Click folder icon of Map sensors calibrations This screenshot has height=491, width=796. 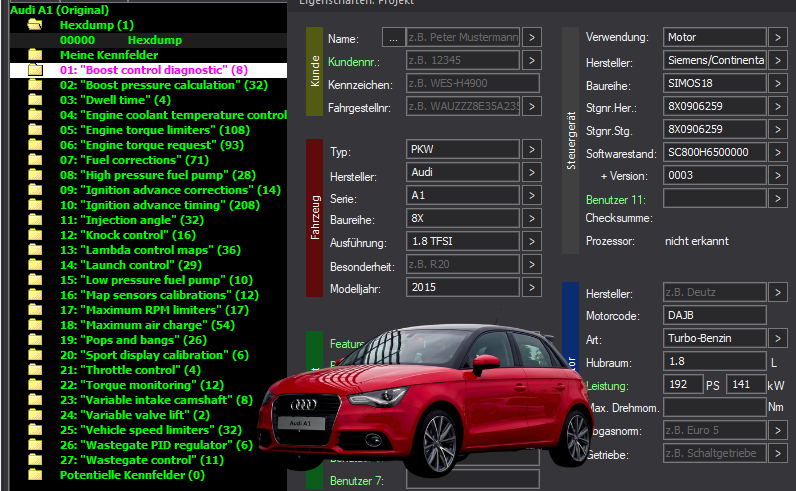(x=35, y=294)
